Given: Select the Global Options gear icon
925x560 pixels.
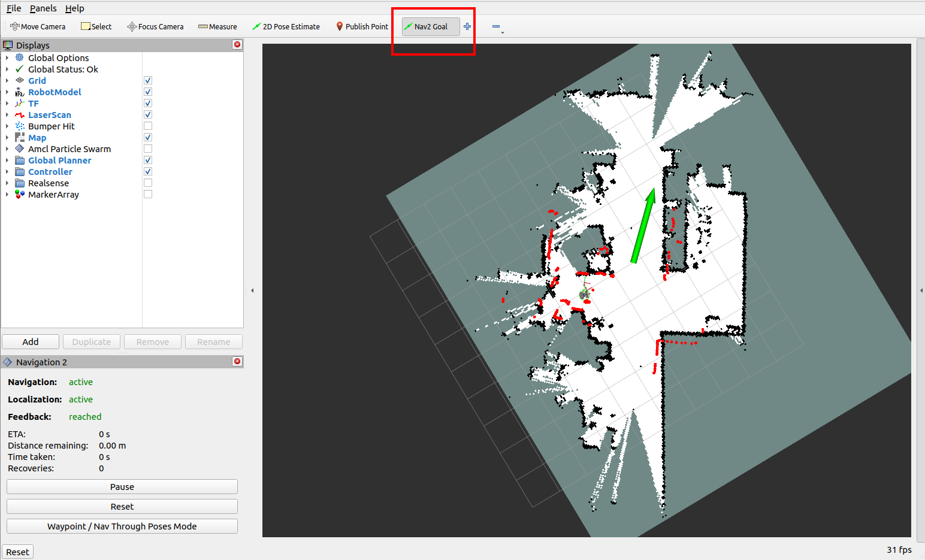Looking at the screenshot, I should click(20, 58).
